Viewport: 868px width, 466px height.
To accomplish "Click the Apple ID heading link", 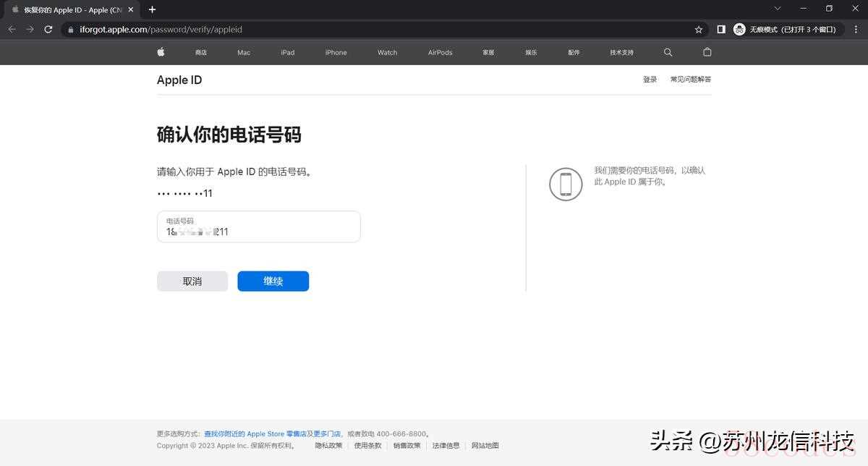I will tap(179, 80).
